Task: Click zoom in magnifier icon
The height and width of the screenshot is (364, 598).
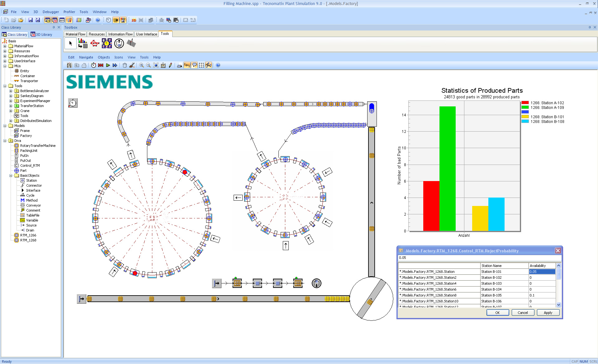Action: coord(141,65)
